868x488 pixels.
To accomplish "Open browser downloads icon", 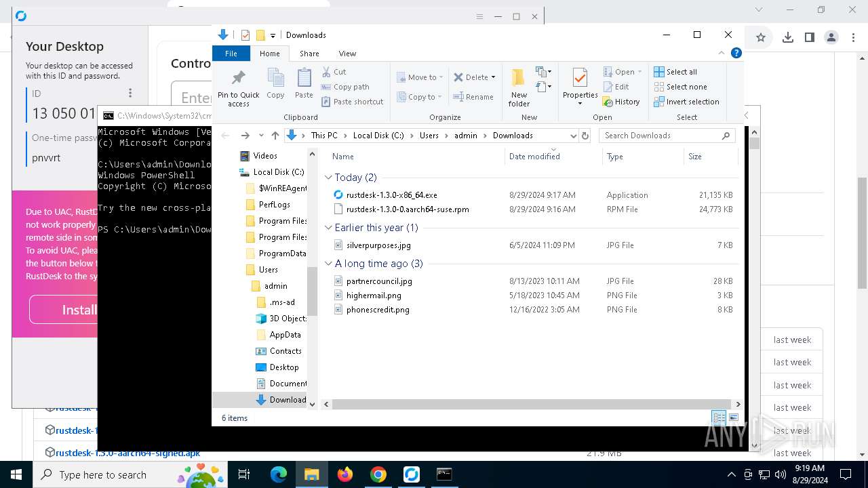I will pyautogui.click(x=788, y=38).
